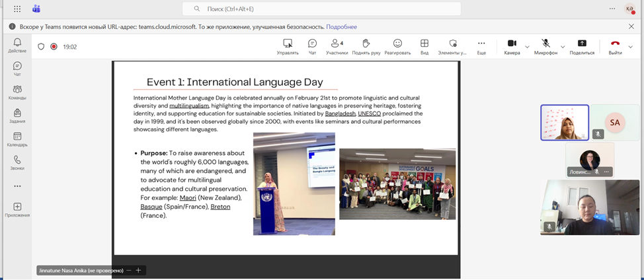
Task: Raise hand with Поднять руку
Action: [x=366, y=46]
